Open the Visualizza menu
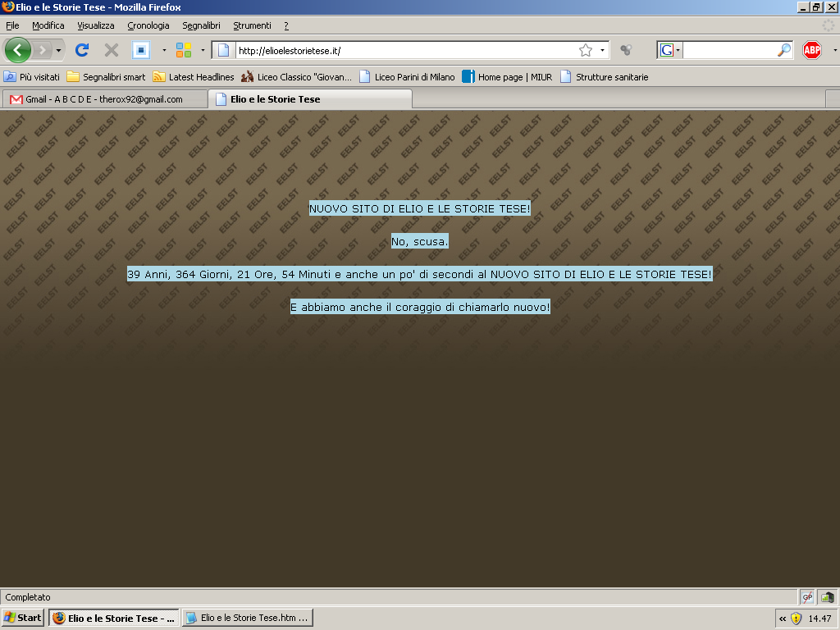Viewport: 840px width, 630px height. pyautogui.click(x=96, y=25)
